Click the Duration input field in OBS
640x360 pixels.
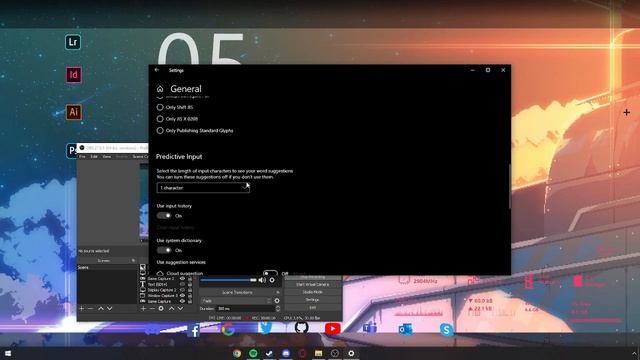[x=245, y=309]
